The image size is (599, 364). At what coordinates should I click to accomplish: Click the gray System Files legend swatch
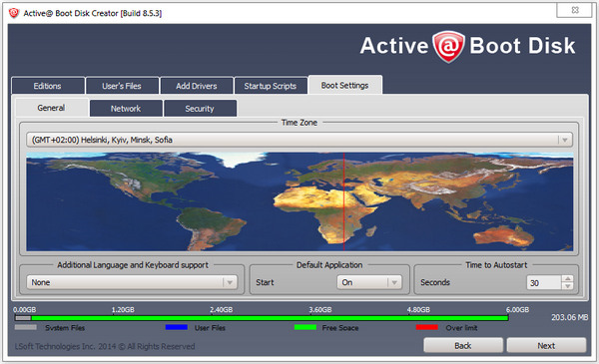(x=26, y=327)
